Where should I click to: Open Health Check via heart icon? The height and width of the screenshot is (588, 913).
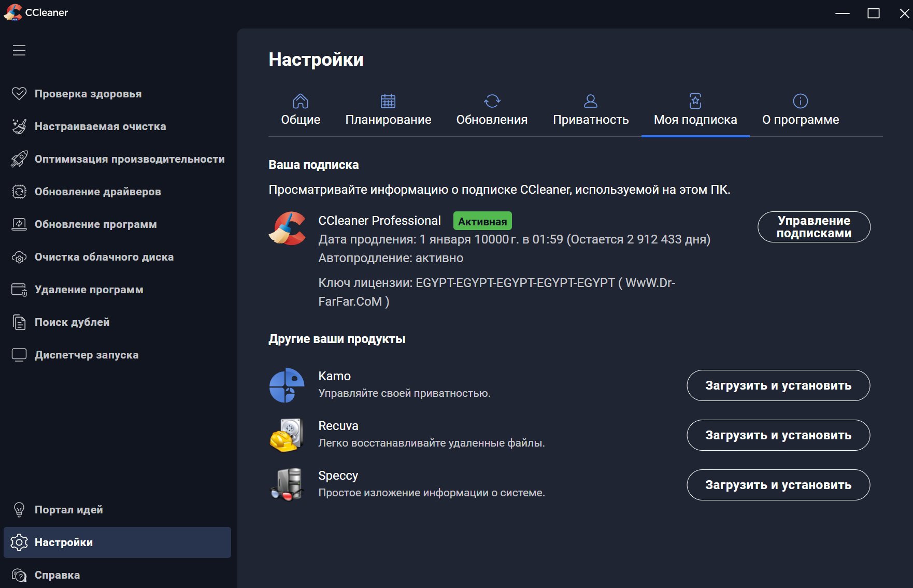click(x=19, y=94)
